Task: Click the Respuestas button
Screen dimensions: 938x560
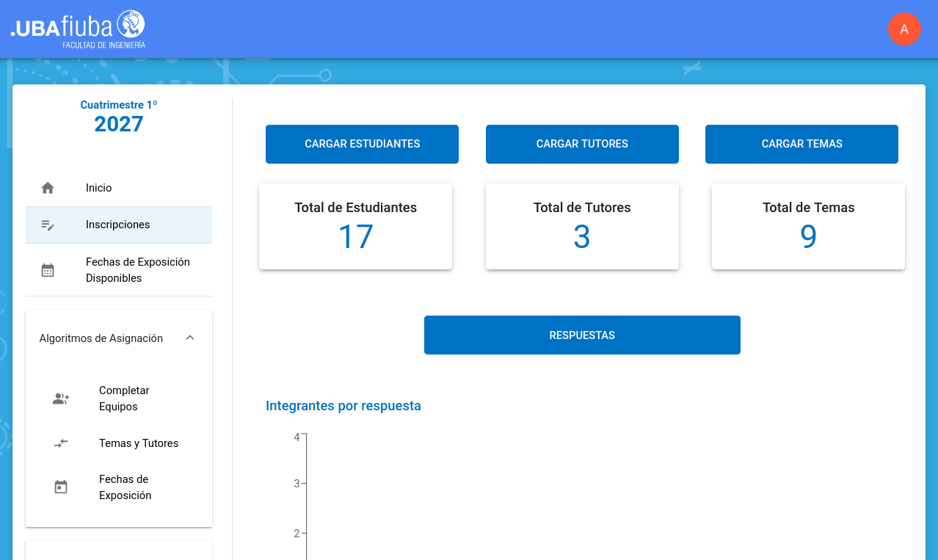Action: click(582, 335)
